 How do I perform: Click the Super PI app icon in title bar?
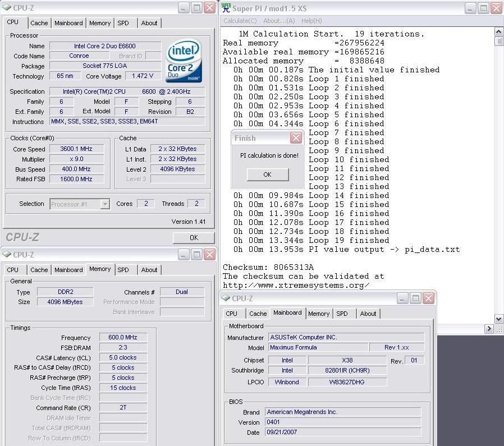[x=226, y=8]
